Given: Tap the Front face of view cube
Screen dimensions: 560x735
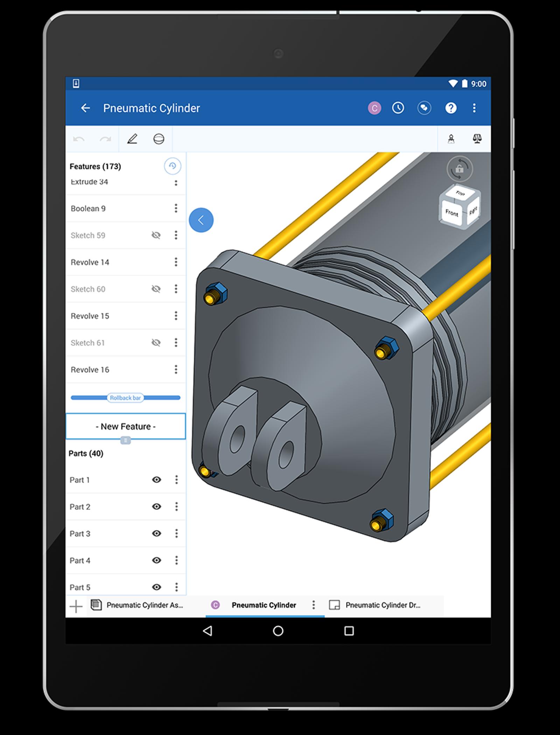Looking at the screenshot, I should coord(451,212).
